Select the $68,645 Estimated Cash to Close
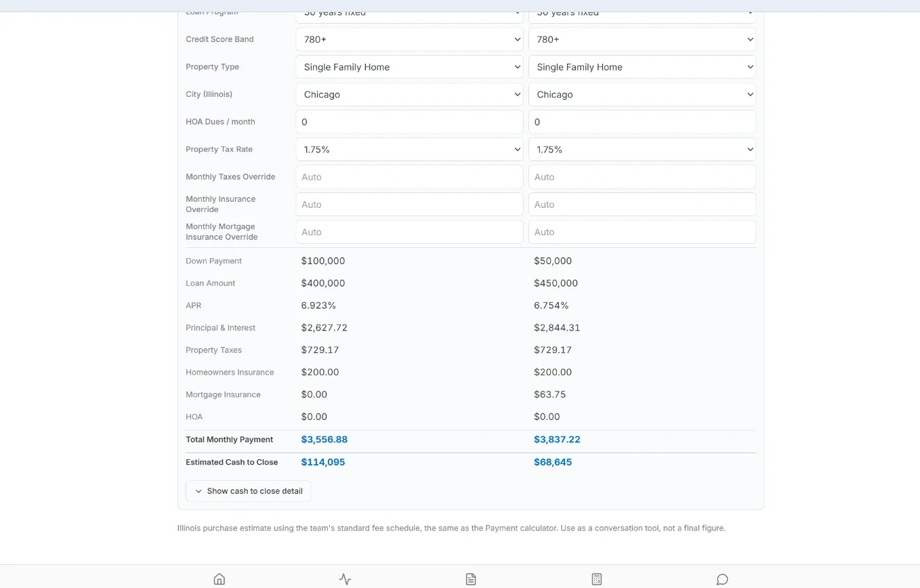Image resolution: width=920 pixels, height=588 pixels. [x=553, y=462]
